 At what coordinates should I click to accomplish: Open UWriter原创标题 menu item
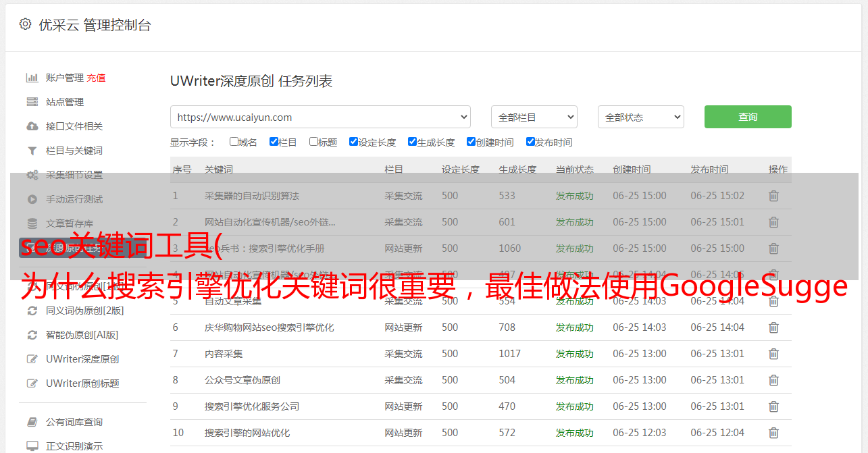click(x=82, y=383)
